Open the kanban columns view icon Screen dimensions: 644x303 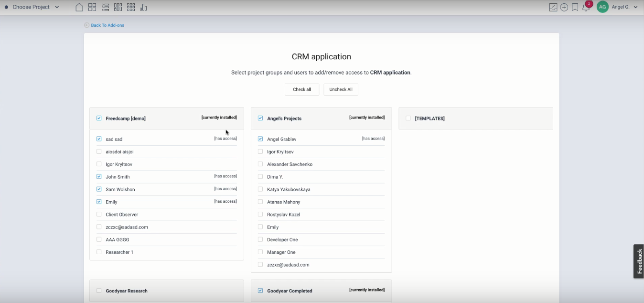[118, 7]
